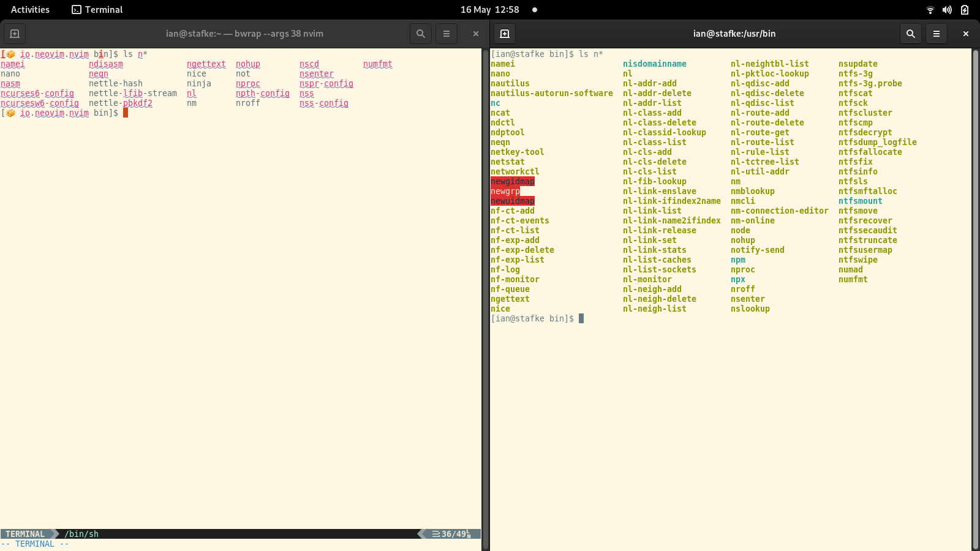Open hamburger menu of left nvim terminal window

click(447, 34)
